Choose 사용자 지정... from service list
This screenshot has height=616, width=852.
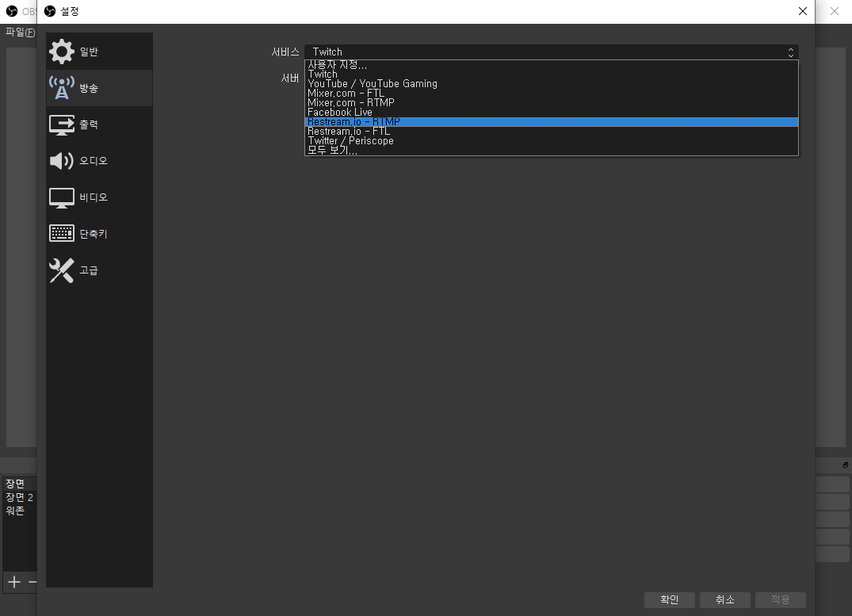pos(552,65)
